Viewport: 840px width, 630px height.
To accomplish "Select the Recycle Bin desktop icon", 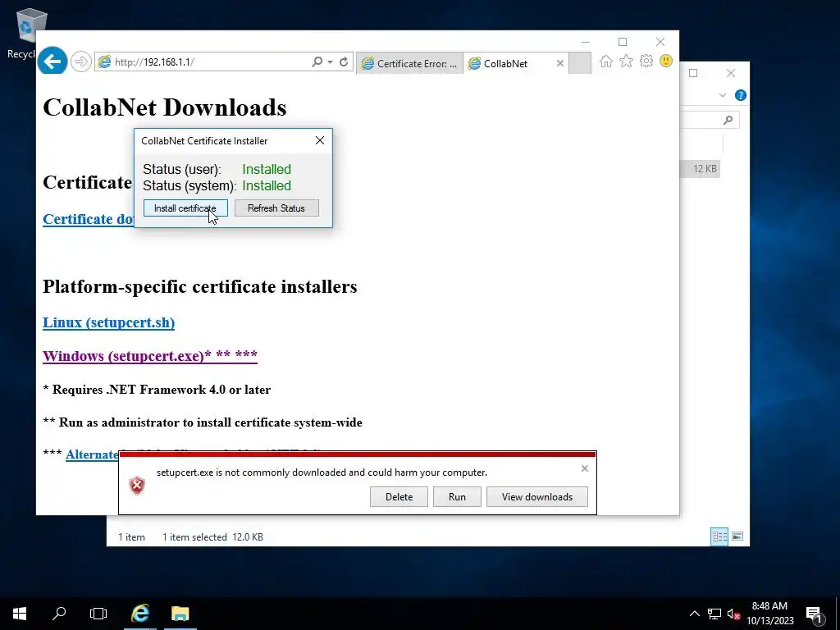I will 27,34.
